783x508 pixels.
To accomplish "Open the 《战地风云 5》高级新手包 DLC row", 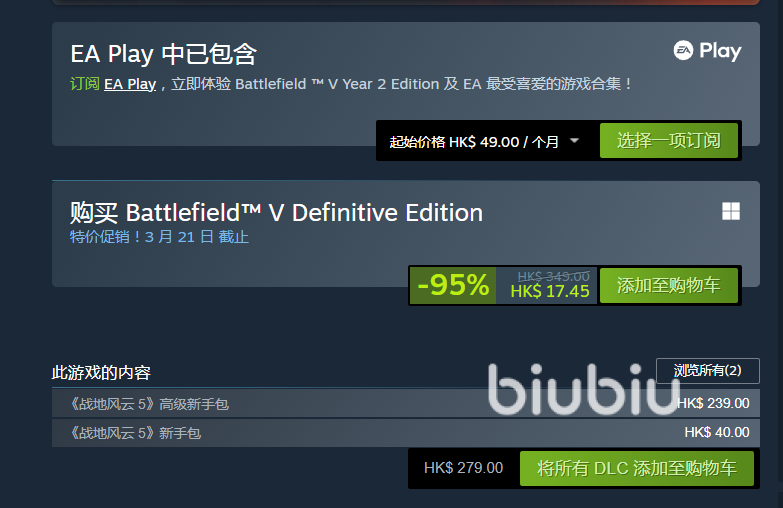I will (x=405, y=404).
